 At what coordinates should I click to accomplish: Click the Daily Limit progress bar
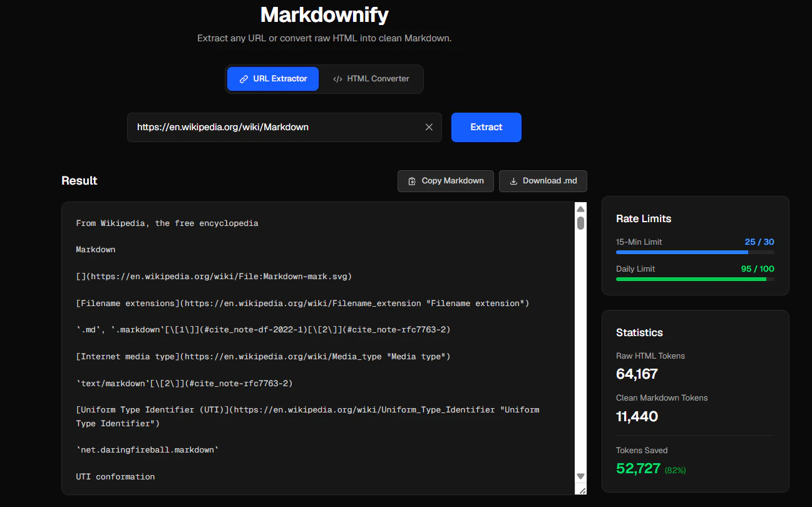tap(695, 279)
